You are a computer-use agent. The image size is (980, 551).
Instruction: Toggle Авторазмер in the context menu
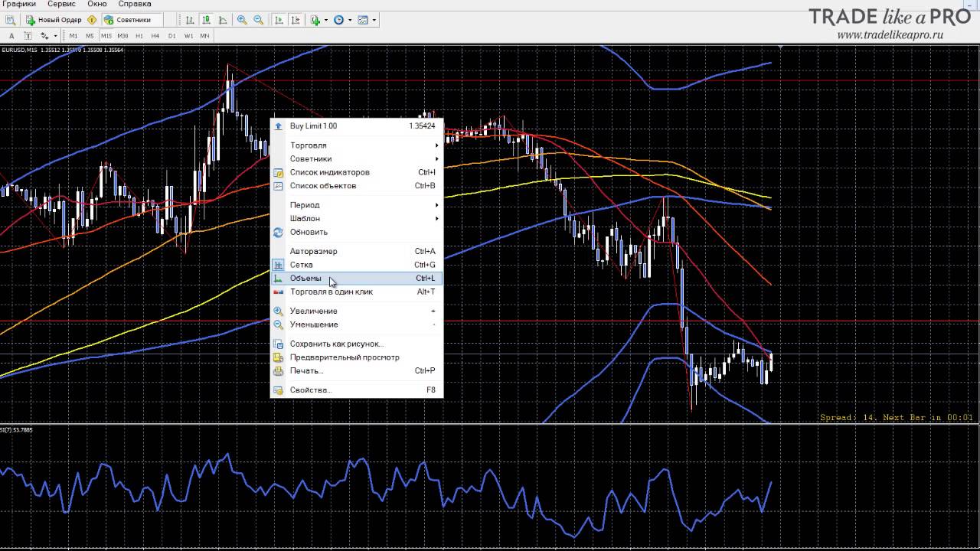click(356, 251)
